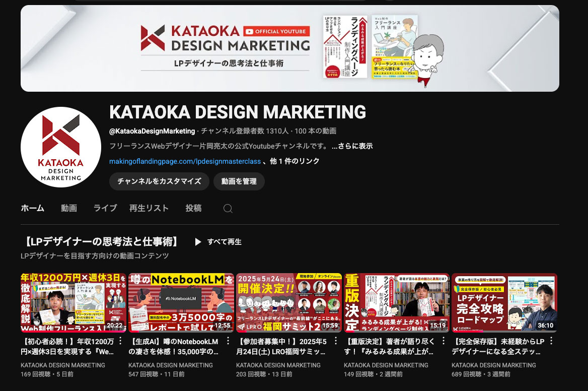588x391 pixels.
Task: Click the channel banner image
Action: coord(289,48)
